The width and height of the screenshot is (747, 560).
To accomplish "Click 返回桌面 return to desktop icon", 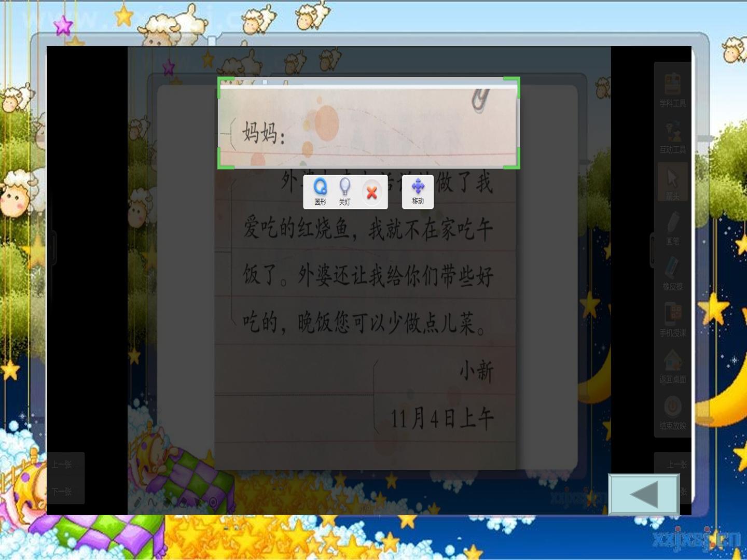I will (672, 366).
